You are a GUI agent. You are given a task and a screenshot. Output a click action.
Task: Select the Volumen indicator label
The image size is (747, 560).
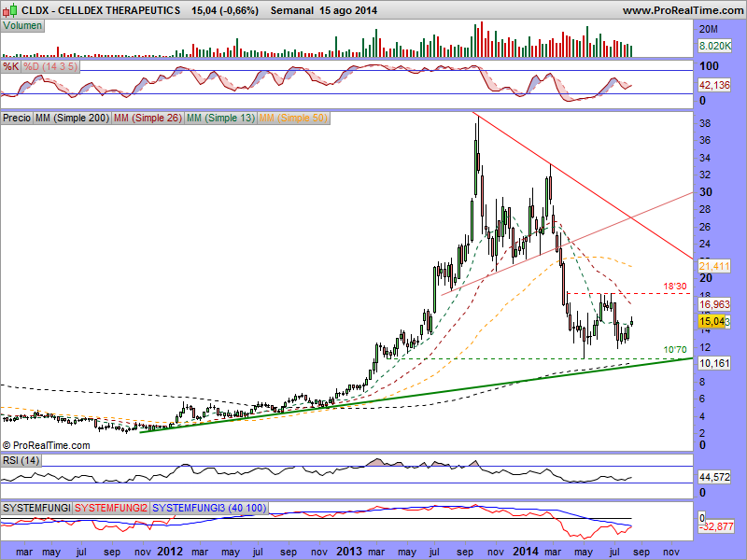coord(22,26)
